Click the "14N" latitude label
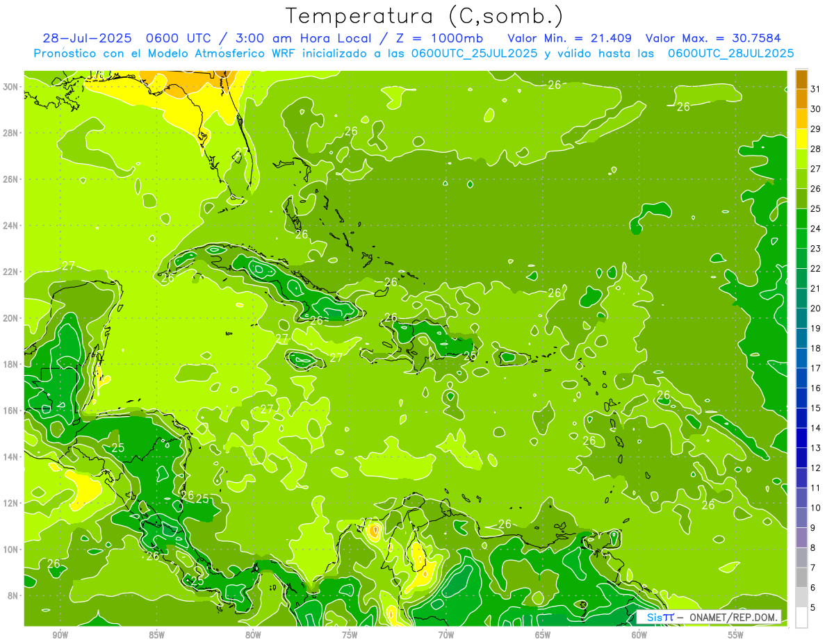The height and width of the screenshot is (644, 834). tap(10, 457)
